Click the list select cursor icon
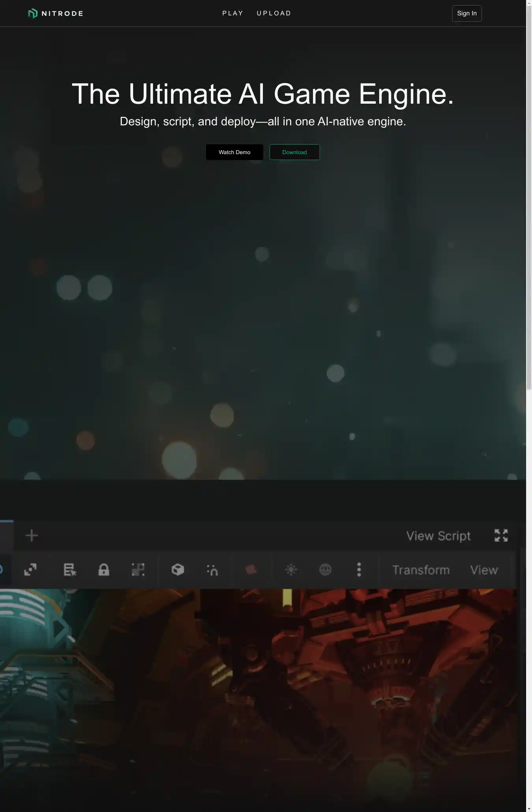The height and width of the screenshot is (812, 532). tap(70, 570)
